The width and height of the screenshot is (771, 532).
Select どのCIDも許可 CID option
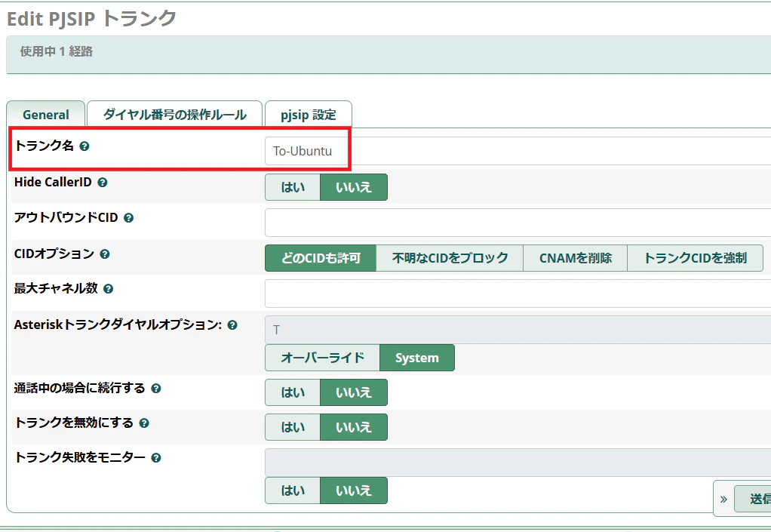pos(321,258)
